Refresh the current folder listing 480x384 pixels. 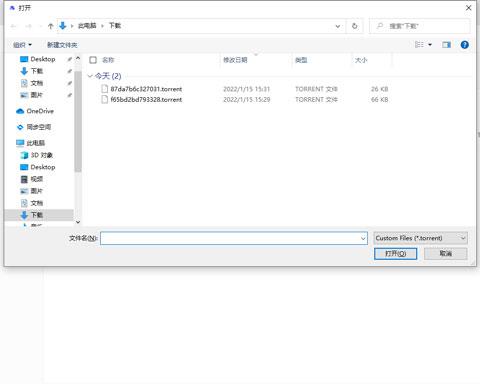[355, 26]
